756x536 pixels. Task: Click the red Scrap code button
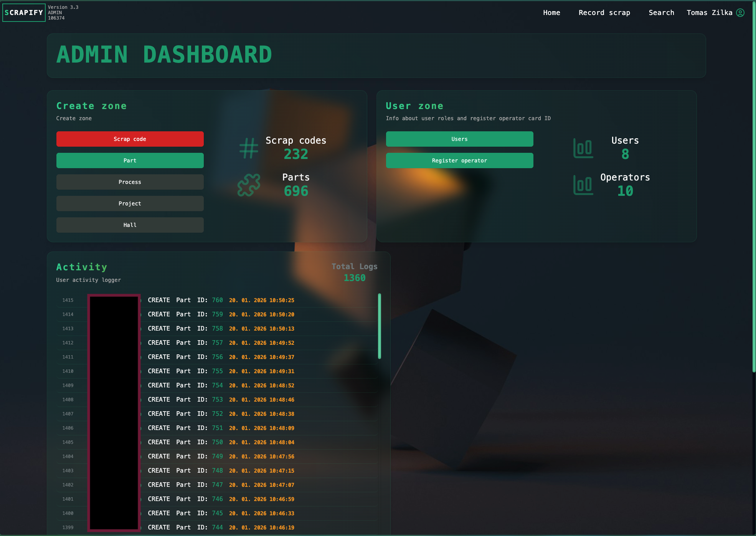click(x=130, y=139)
